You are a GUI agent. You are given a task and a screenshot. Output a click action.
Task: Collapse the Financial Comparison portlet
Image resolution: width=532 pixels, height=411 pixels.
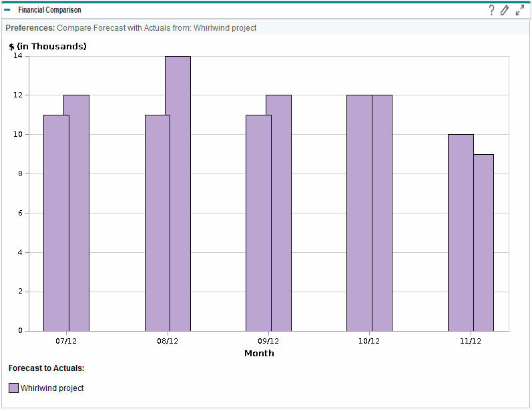(7, 10)
